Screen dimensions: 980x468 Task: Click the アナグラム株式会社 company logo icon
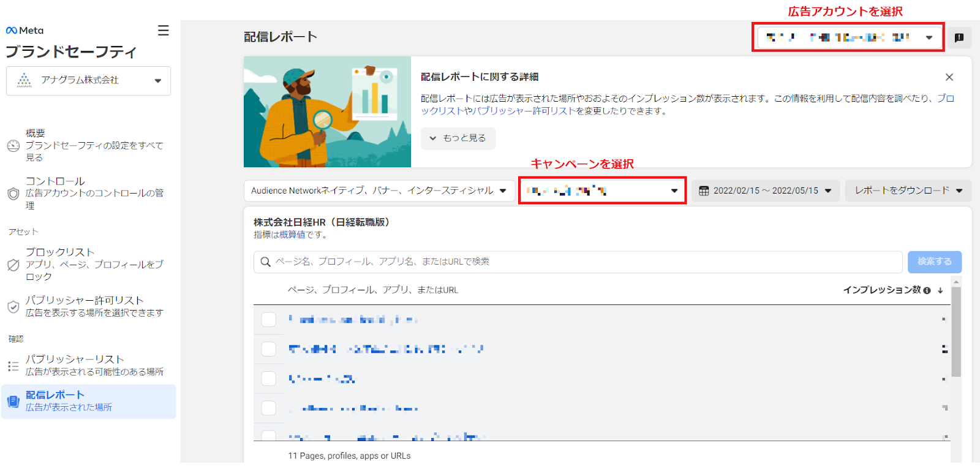pos(24,80)
